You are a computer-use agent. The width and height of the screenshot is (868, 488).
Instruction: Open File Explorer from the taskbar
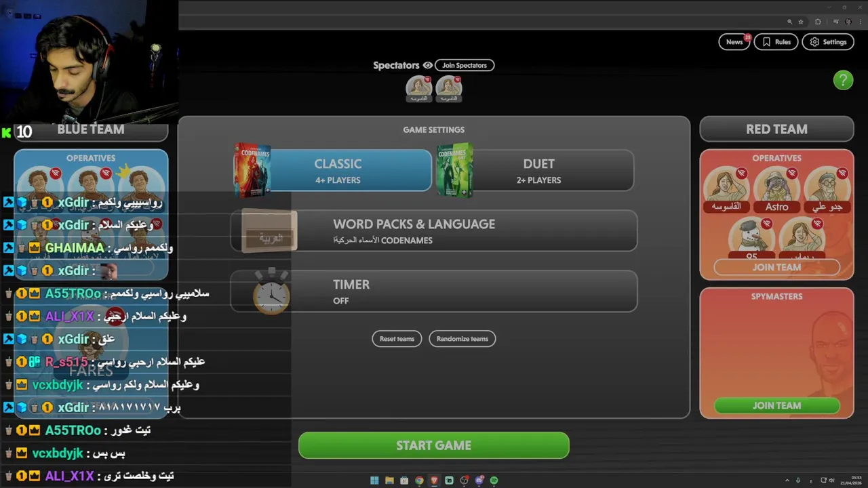389,481
